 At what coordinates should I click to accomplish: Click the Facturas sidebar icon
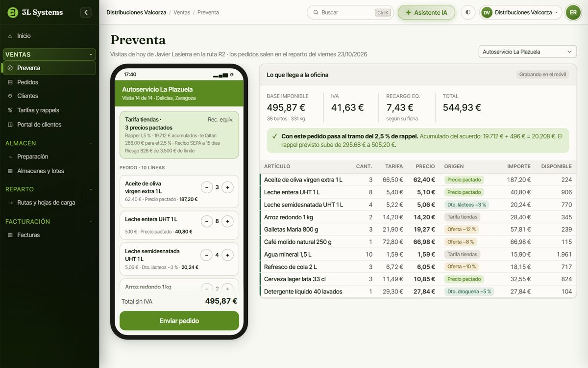coord(10,235)
